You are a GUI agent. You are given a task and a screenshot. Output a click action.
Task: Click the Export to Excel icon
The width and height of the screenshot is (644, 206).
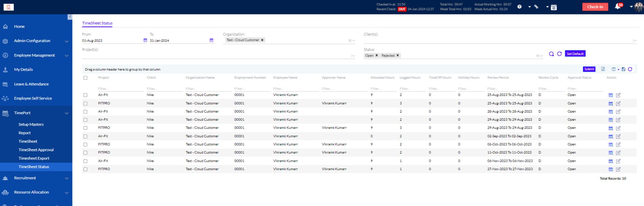tap(603, 69)
